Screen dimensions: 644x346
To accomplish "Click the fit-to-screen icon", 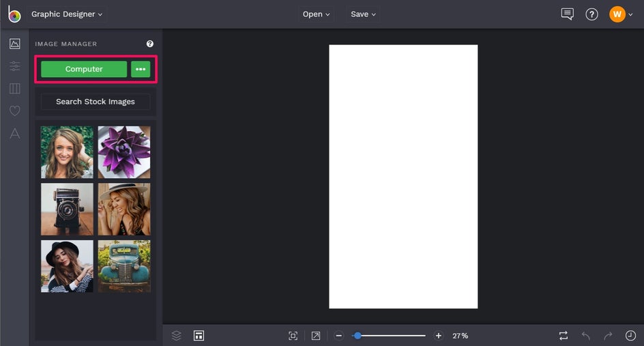I will 293,336.
